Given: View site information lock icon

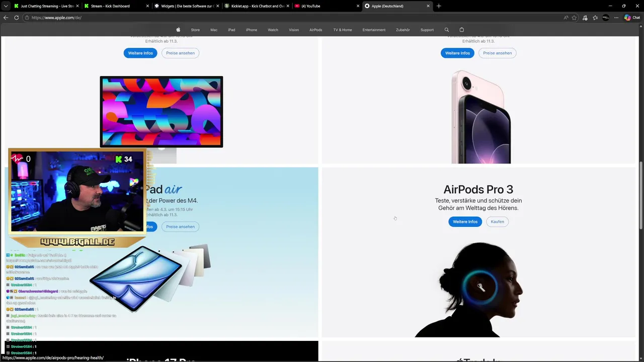Looking at the screenshot, I should tap(27, 18).
